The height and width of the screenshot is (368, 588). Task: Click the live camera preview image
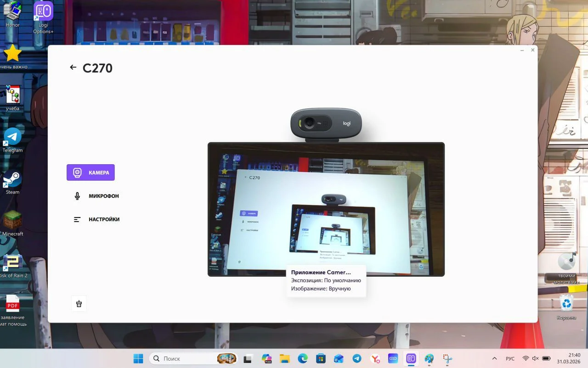pyautogui.click(x=326, y=209)
